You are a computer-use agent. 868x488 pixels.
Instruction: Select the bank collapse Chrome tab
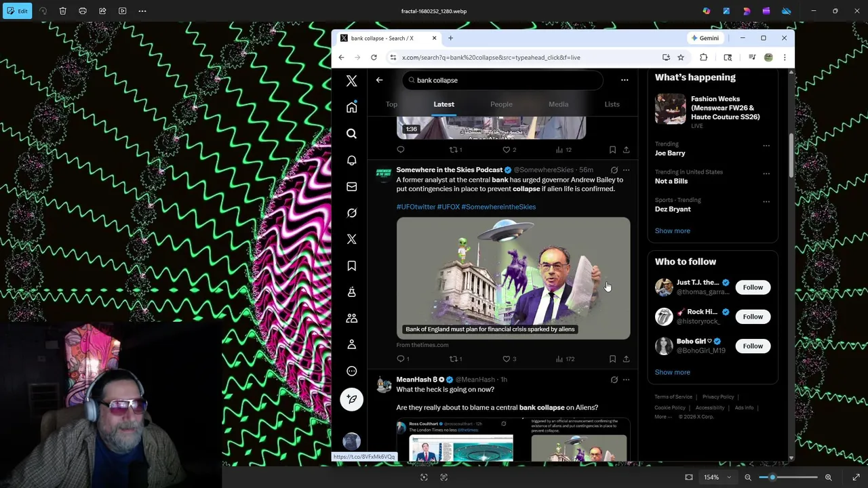(387, 38)
